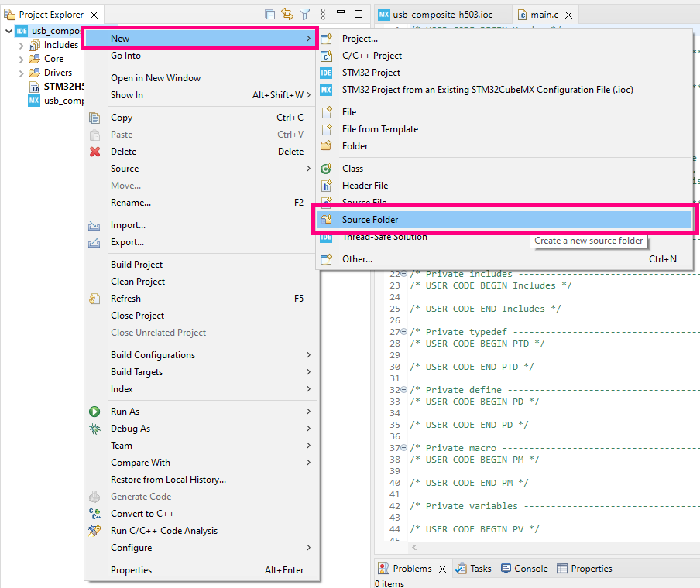Click the Run C/C++ Code Analysis icon
Viewport: 700px width, 588px height.
point(94,531)
